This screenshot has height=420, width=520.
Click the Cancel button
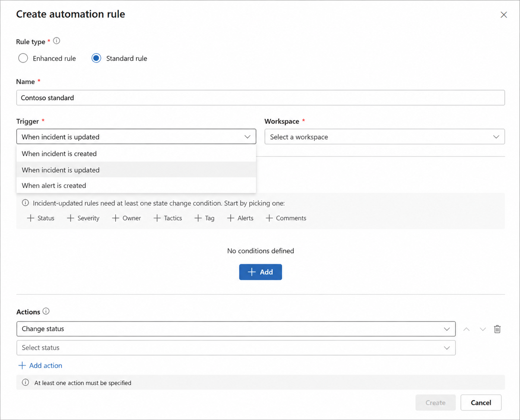click(481, 402)
